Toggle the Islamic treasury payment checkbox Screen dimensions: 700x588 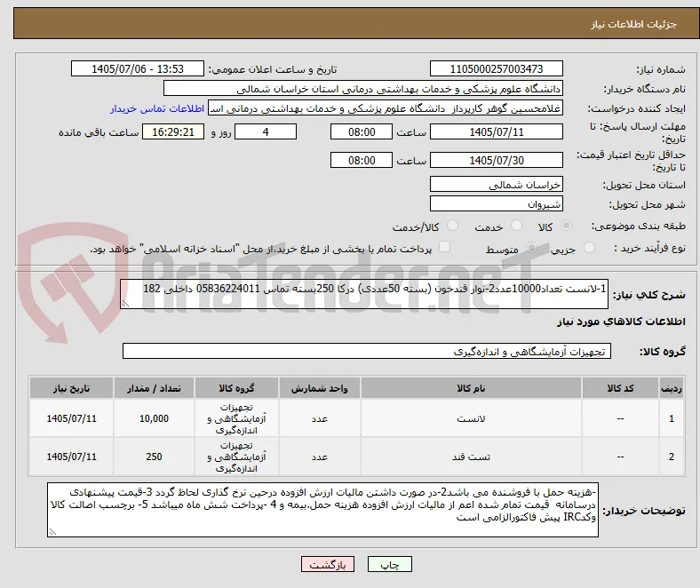[x=445, y=247]
